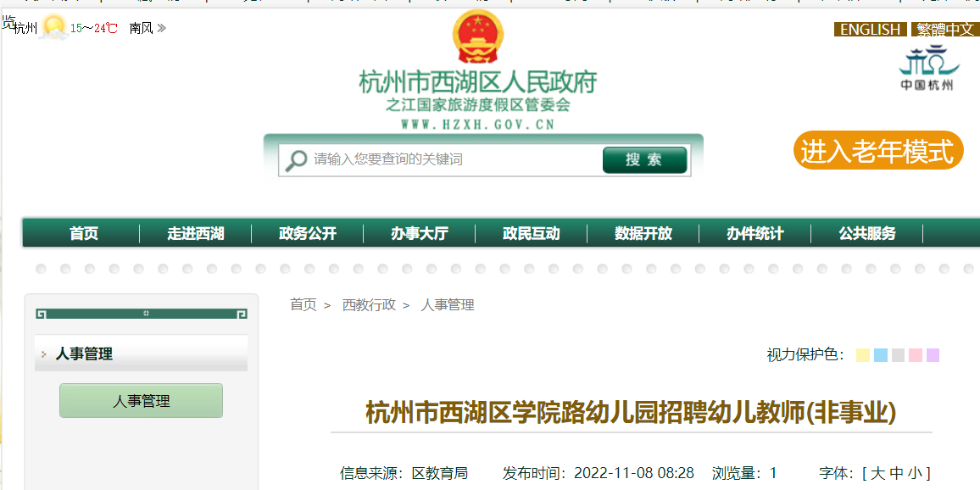Expand 人事管理 sidebar header
The image size is (980, 490).
click(x=142, y=354)
